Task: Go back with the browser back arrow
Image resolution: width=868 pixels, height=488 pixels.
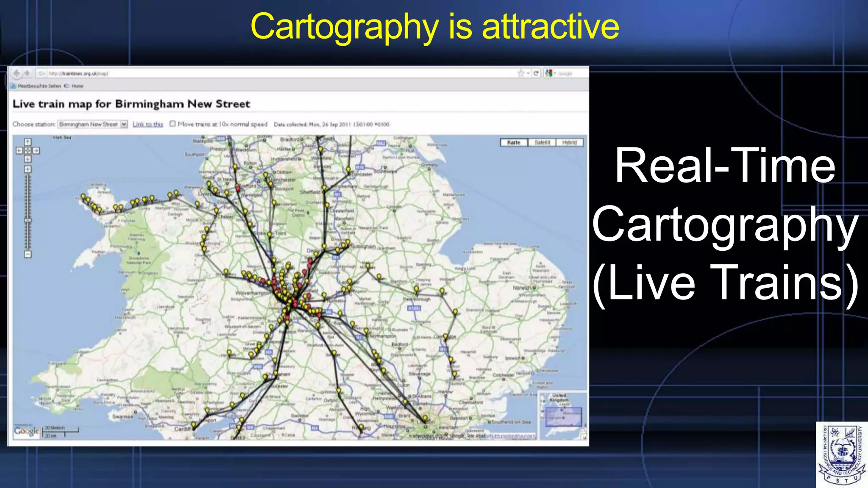Action: (x=17, y=73)
